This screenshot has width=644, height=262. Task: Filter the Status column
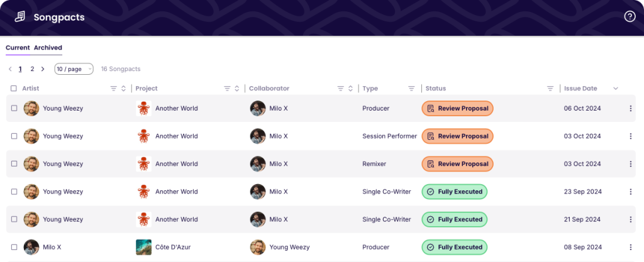click(x=550, y=89)
